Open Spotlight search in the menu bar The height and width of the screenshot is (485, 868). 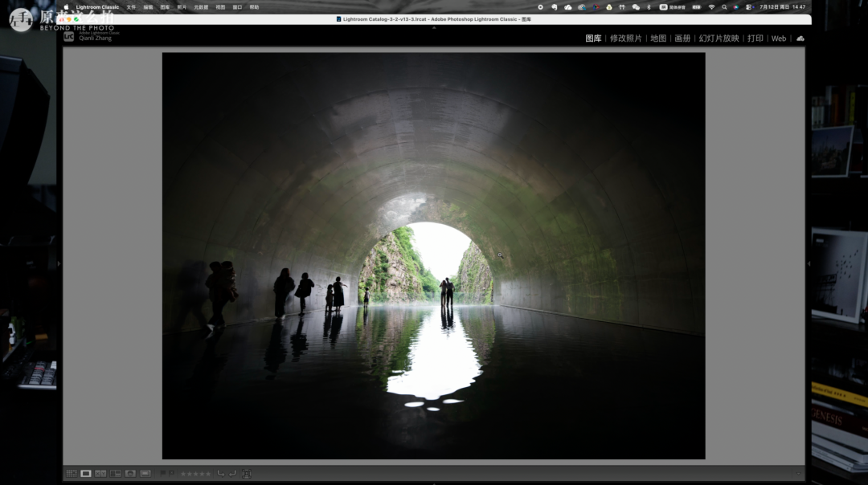(724, 7)
